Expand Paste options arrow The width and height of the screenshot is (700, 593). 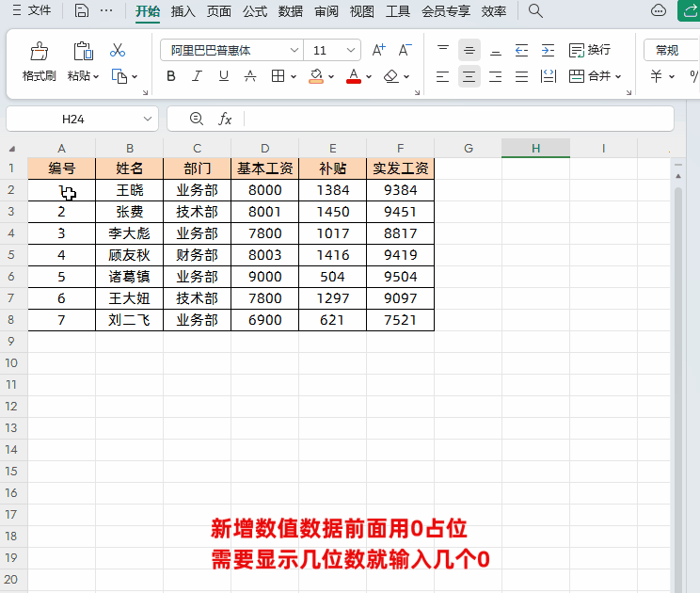click(x=96, y=77)
